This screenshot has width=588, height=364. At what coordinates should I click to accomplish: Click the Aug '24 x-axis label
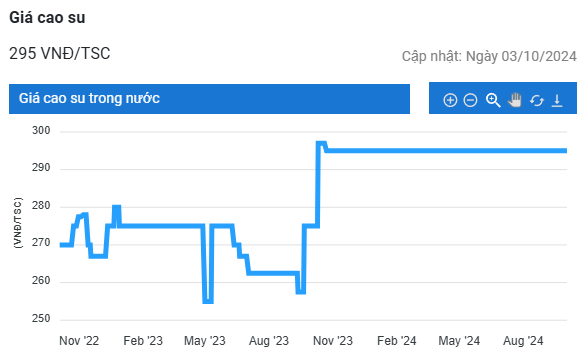(523, 341)
